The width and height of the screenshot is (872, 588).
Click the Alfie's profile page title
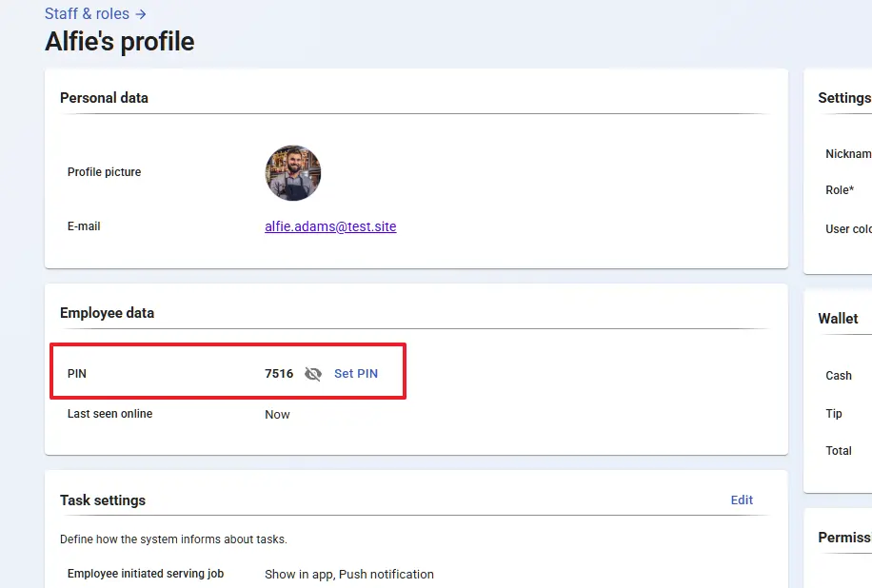click(119, 42)
